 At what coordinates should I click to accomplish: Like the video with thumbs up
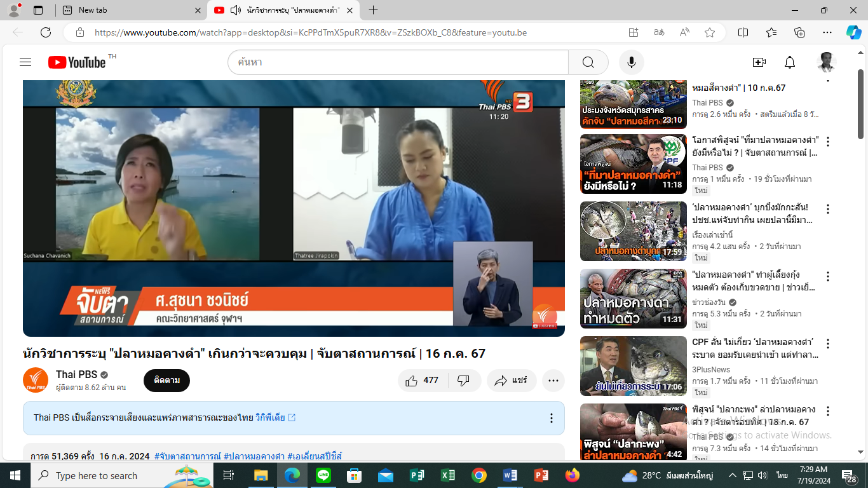pyautogui.click(x=423, y=381)
